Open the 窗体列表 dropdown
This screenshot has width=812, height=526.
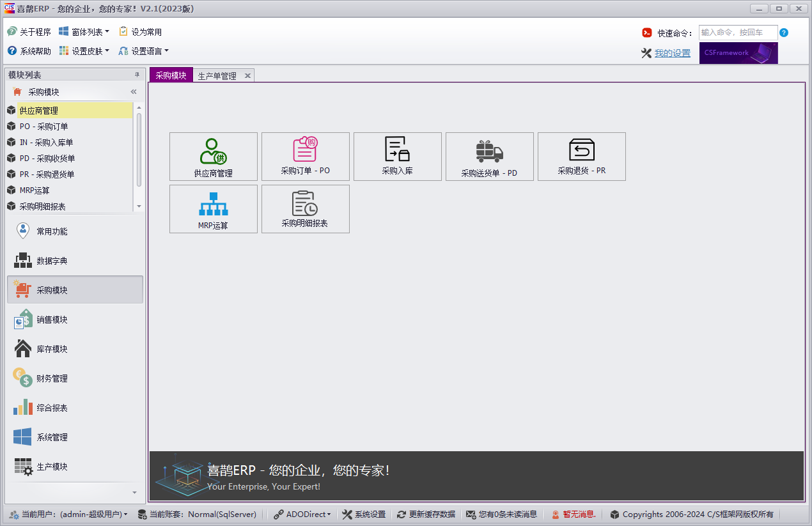84,31
